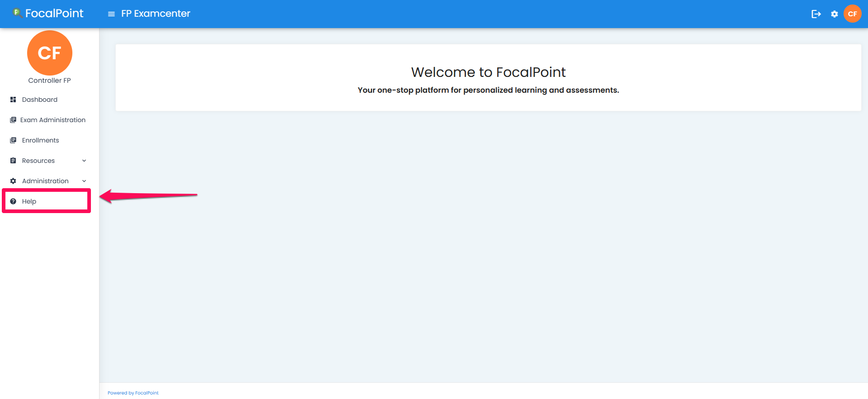Screen dimensions: 868x399
Task: Open the small CF profile avatar
Action: point(853,14)
